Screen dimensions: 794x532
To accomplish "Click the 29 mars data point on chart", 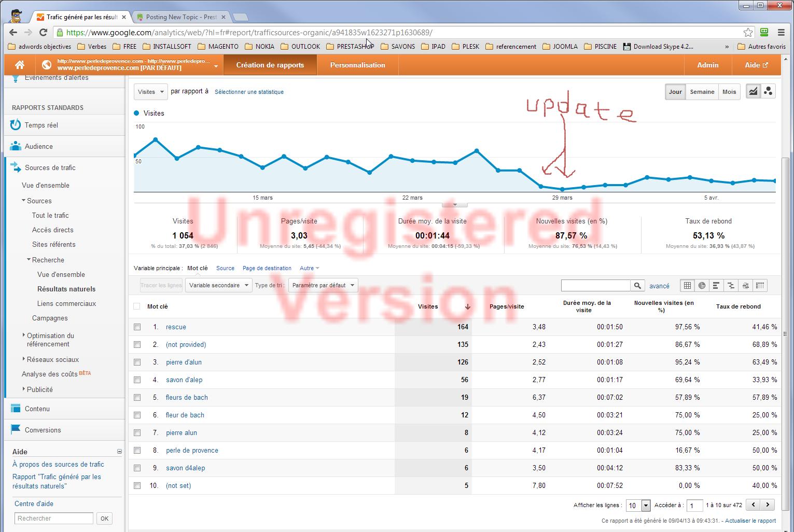I will (562, 189).
